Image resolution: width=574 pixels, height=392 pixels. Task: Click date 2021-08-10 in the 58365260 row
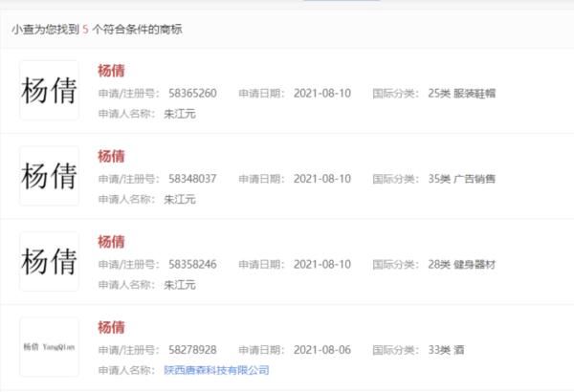(x=322, y=94)
